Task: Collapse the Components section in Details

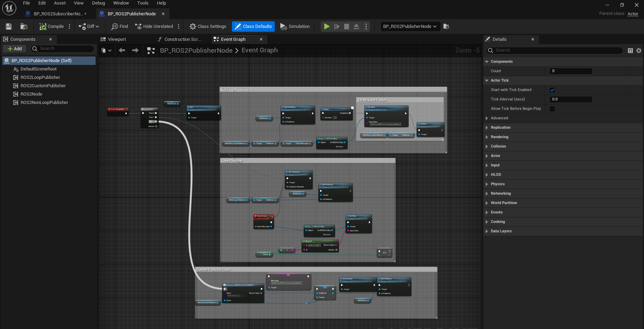Action: [487, 62]
